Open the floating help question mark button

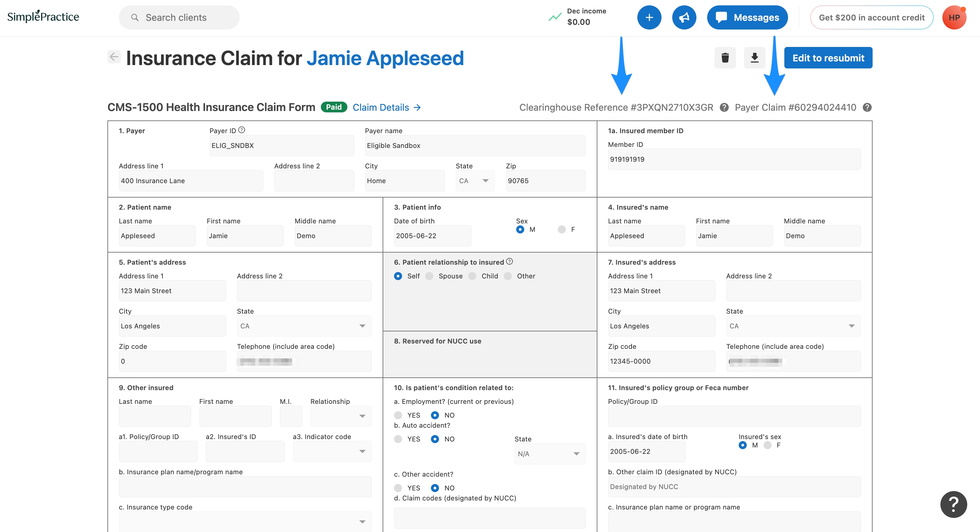pos(954,504)
